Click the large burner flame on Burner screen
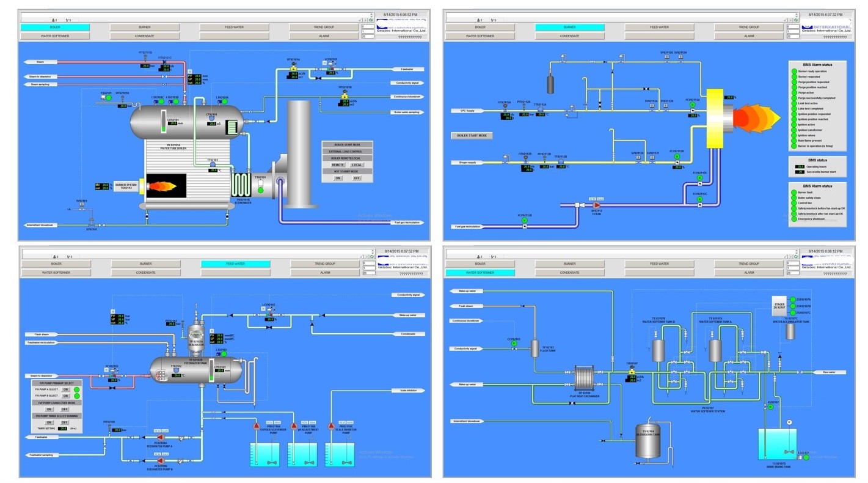Screen dimensions: 868x483 pyautogui.click(x=757, y=119)
